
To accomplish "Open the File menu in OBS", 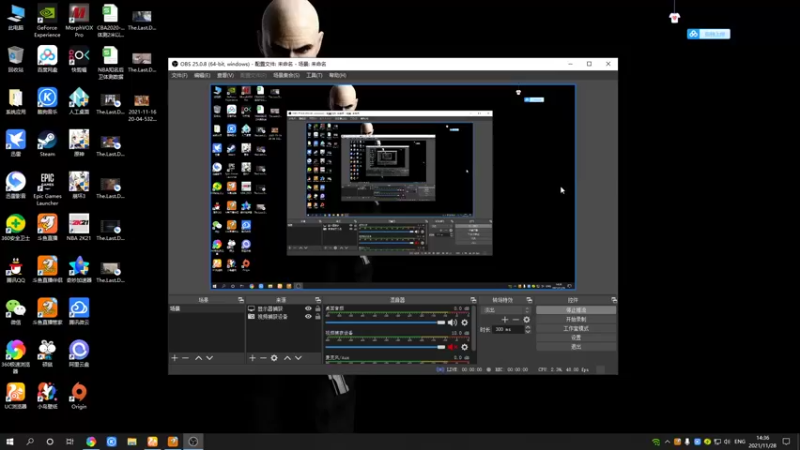I will click(x=180, y=76).
